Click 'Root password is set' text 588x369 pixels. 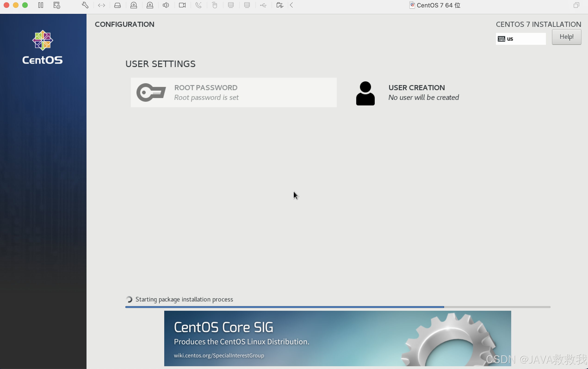[x=206, y=97]
